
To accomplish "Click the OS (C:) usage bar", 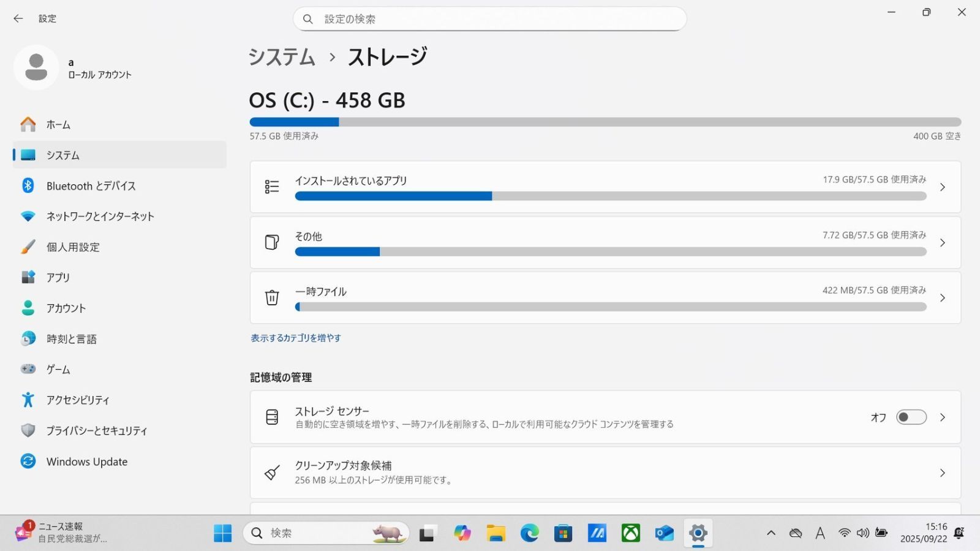I will [x=606, y=122].
